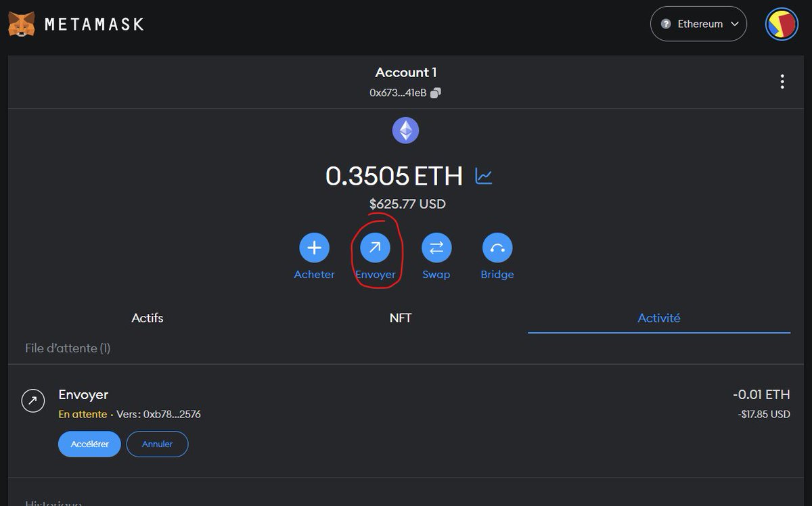812x506 pixels.
Task: Click the Envoyer arrow button
Action: point(375,248)
